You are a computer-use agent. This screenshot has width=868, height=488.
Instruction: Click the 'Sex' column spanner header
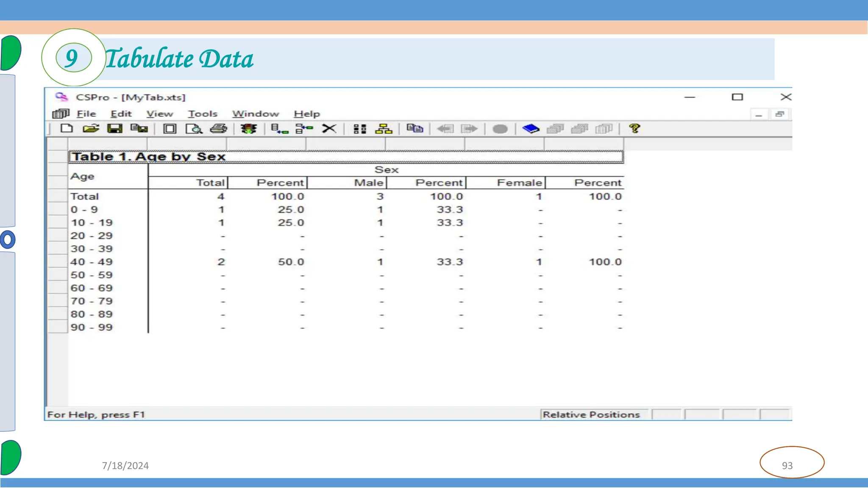387,170
